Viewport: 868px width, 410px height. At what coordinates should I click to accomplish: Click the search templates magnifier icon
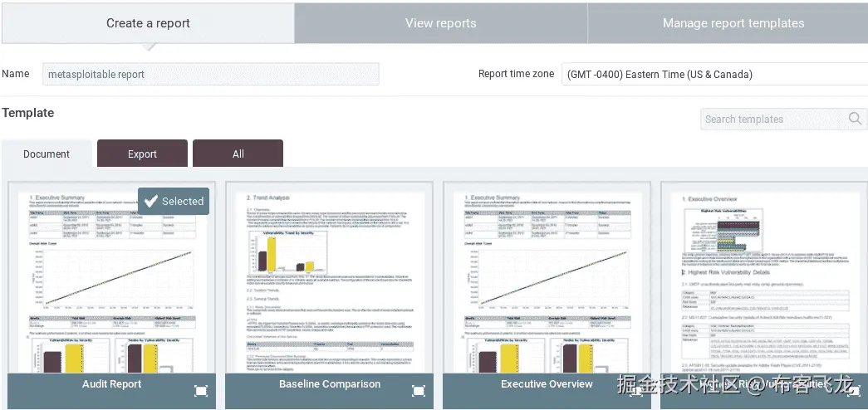855,119
